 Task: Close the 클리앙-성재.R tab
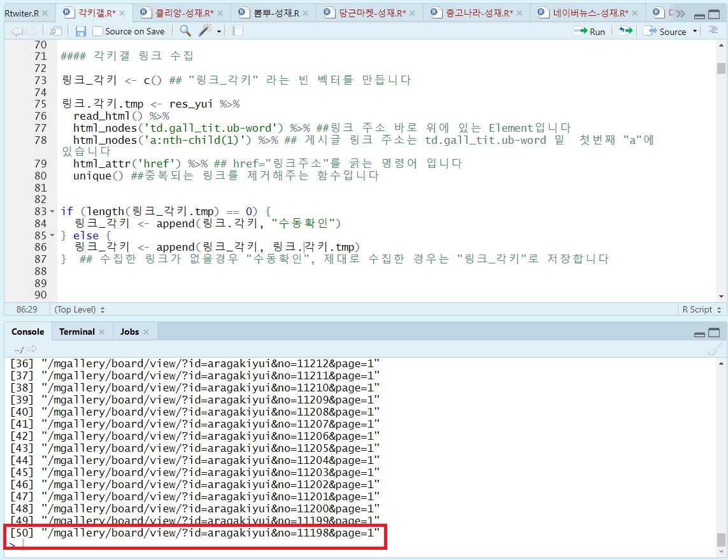(x=220, y=13)
